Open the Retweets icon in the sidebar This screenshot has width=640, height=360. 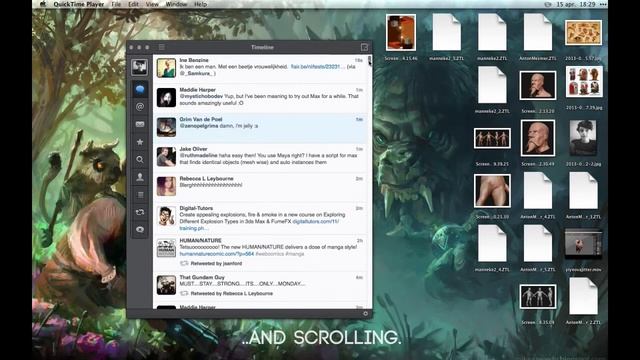point(140,212)
